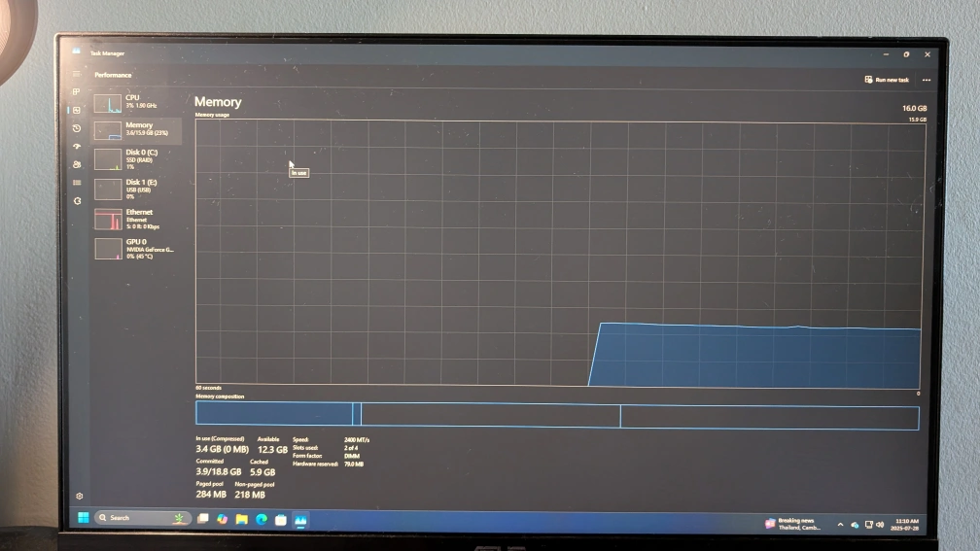Go to Startup apps page icon
The height and width of the screenshot is (551, 980).
click(77, 146)
